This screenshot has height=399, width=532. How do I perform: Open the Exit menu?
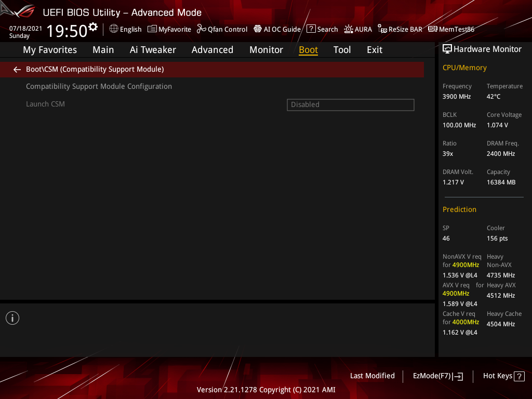[374, 49]
